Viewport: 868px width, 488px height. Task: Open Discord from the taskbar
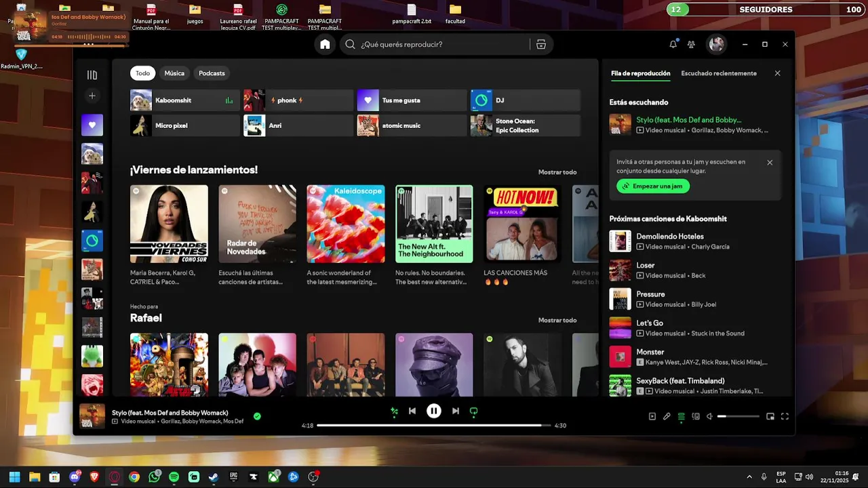click(x=75, y=477)
